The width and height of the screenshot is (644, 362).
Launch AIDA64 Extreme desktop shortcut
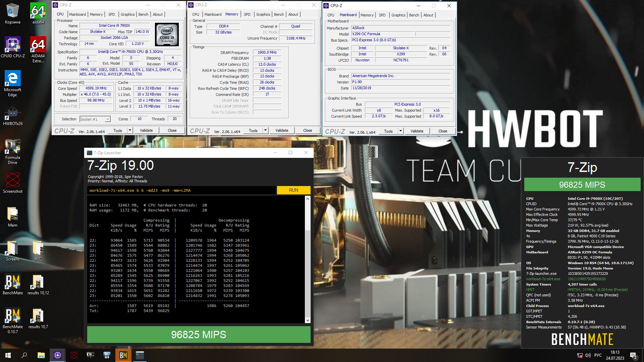38,50
